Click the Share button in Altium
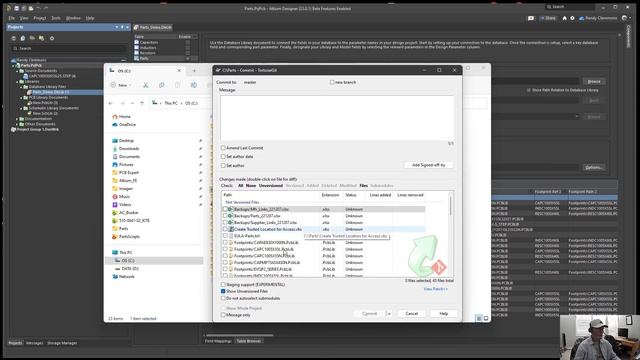This screenshot has height=360, width=640. [x=548, y=18]
